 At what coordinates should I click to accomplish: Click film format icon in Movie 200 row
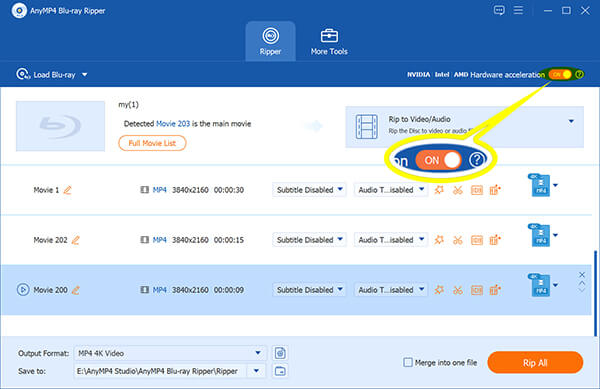[144, 290]
